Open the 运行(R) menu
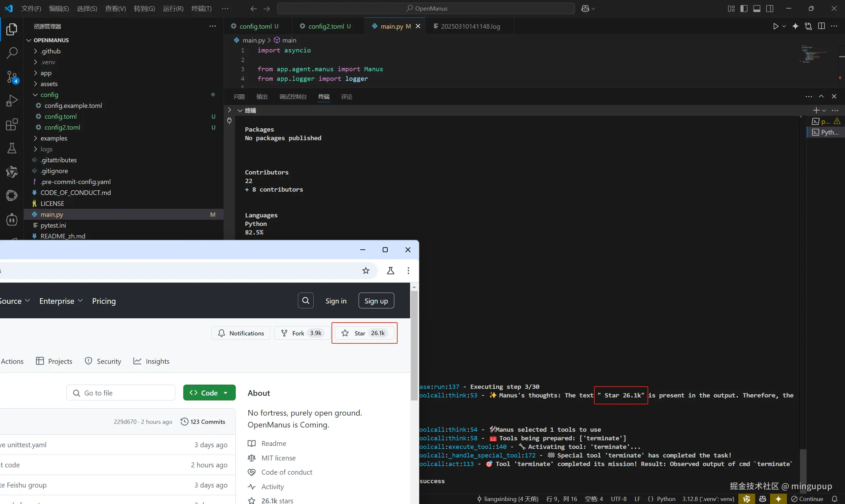The width and height of the screenshot is (845, 504). click(173, 9)
